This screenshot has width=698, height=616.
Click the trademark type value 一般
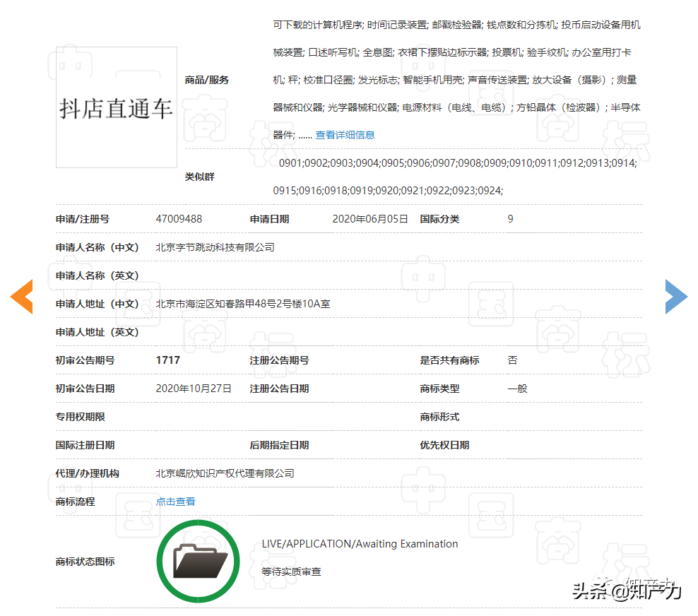(x=517, y=389)
